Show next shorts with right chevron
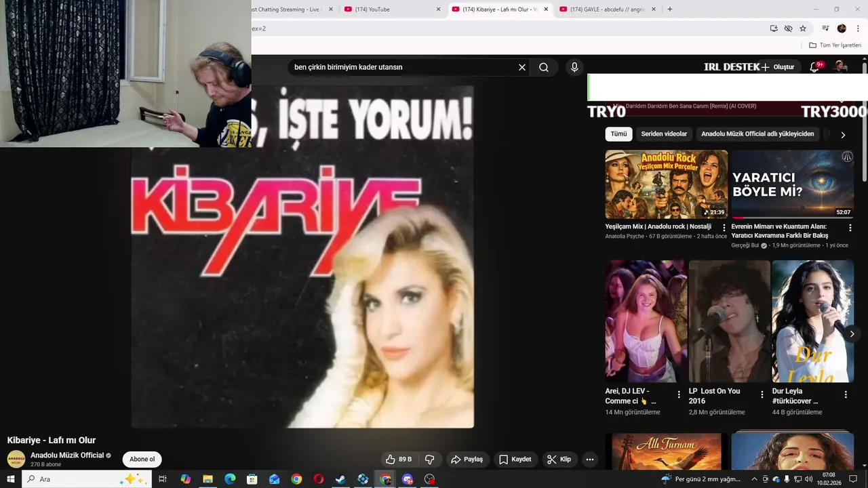 [852, 333]
